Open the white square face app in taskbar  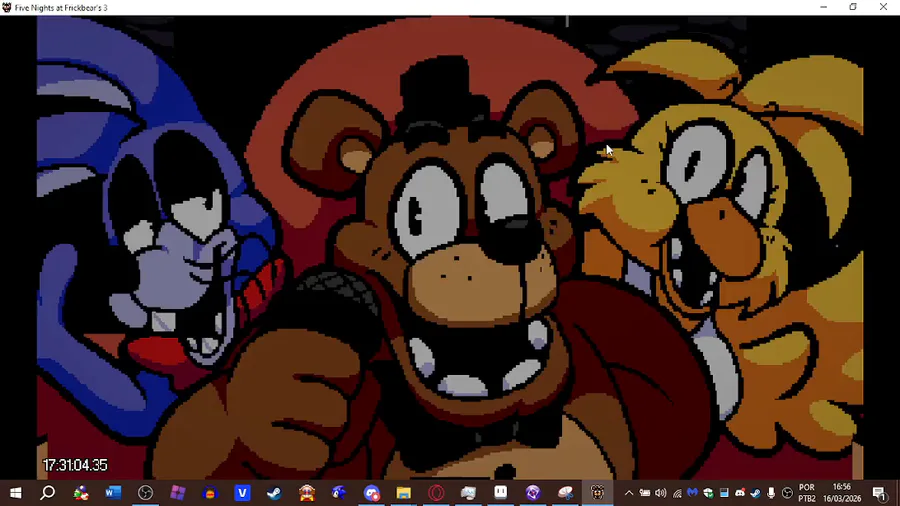click(501, 493)
